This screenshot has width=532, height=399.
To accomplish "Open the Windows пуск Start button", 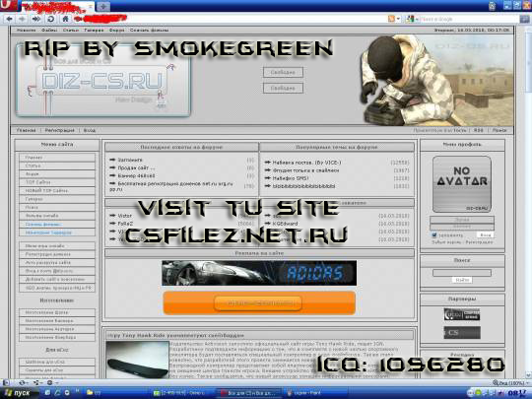I will (x=18, y=393).
